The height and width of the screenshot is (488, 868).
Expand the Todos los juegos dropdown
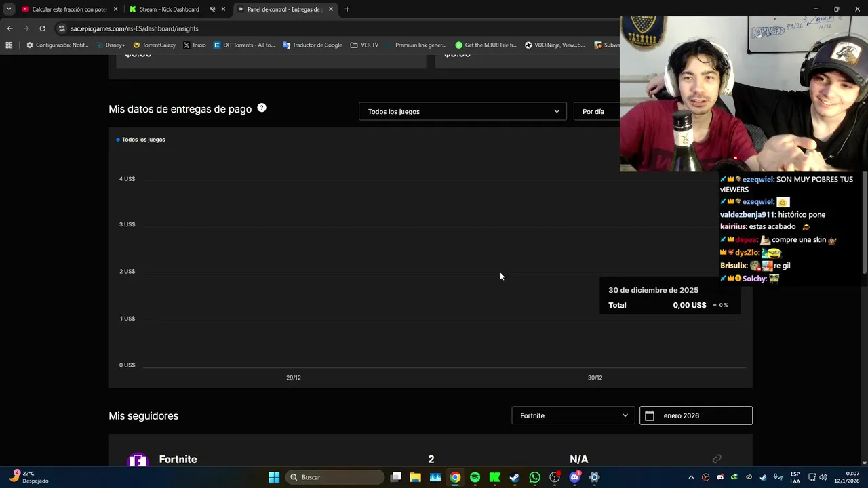pos(462,111)
